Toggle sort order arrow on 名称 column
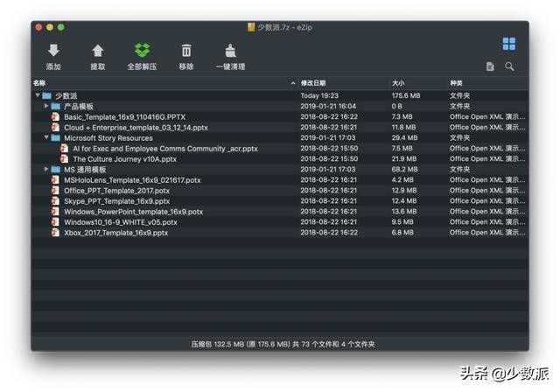The width and height of the screenshot is (560, 392). click(293, 83)
